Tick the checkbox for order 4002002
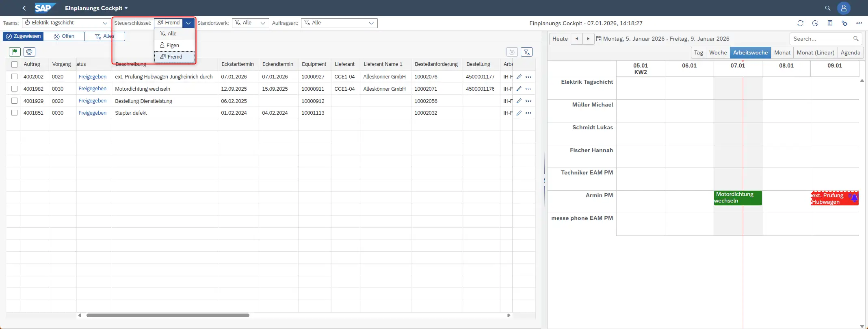Image resolution: width=868 pixels, height=329 pixels. 15,76
